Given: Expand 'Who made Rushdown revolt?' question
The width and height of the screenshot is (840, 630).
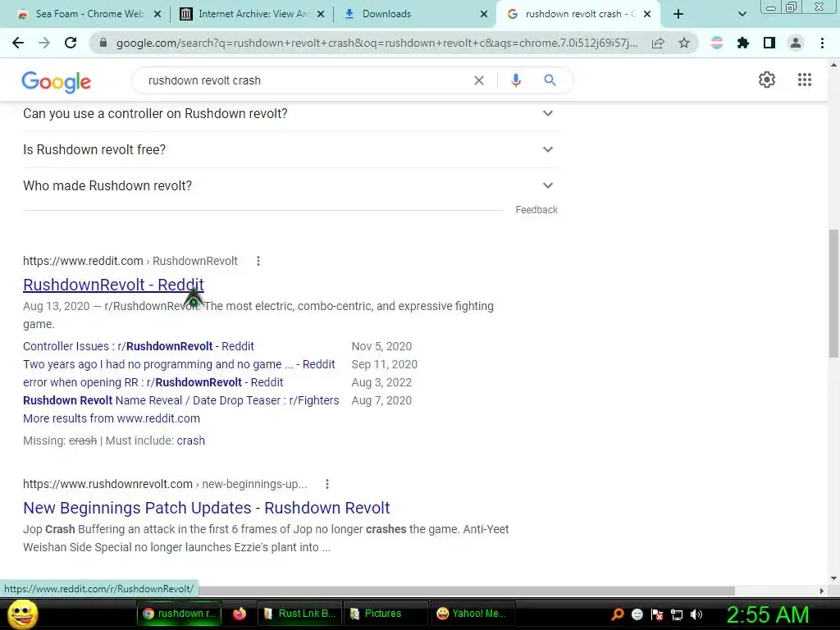Looking at the screenshot, I should click(290, 185).
